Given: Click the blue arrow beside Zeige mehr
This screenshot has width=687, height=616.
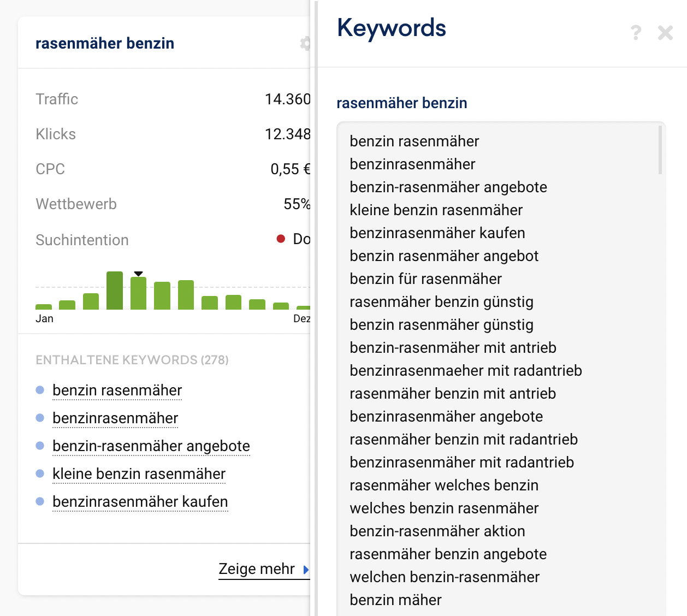Looking at the screenshot, I should [306, 570].
